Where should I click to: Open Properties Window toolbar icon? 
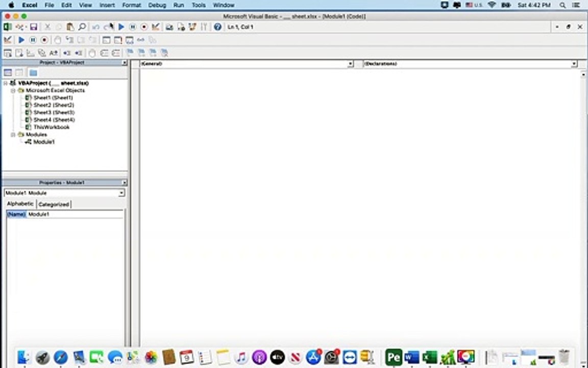pos(181,27)
